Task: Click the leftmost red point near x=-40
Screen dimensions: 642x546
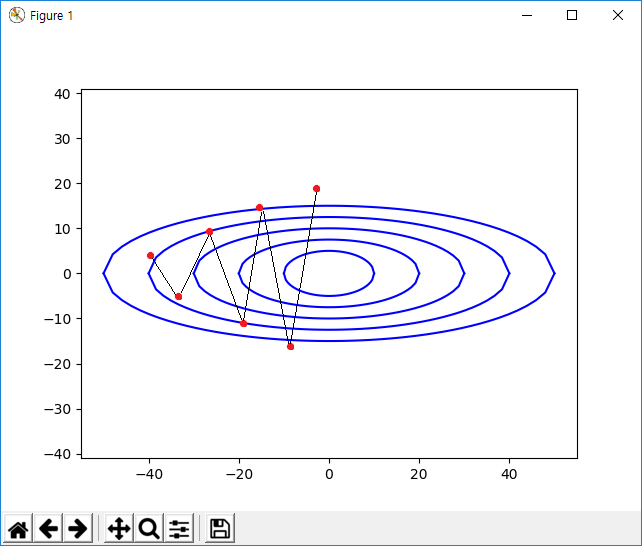Action: coord(151,256)
